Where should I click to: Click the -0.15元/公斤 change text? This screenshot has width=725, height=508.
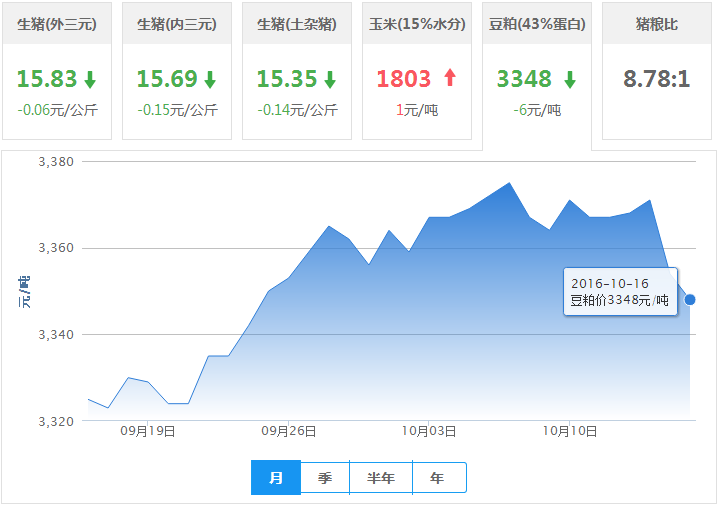[178, 110]
